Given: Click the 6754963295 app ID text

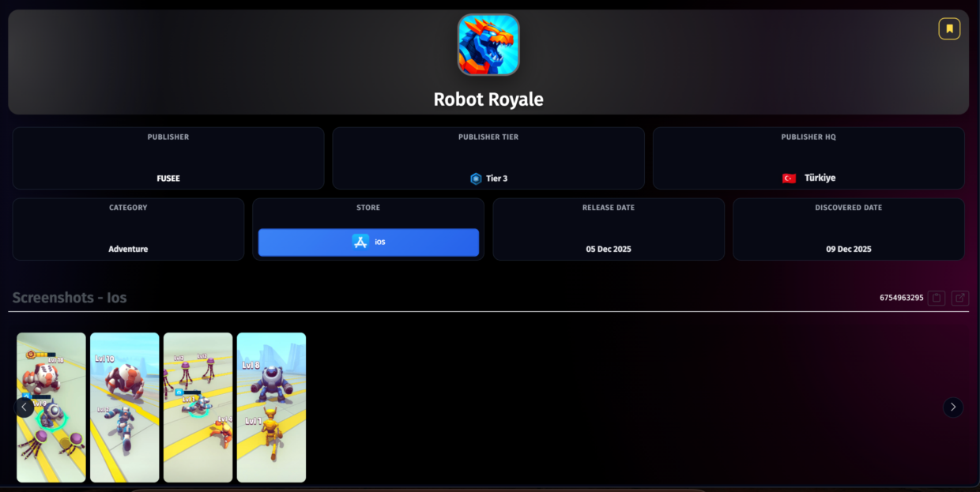Looking at the screenshot, I should coord(901,298).
